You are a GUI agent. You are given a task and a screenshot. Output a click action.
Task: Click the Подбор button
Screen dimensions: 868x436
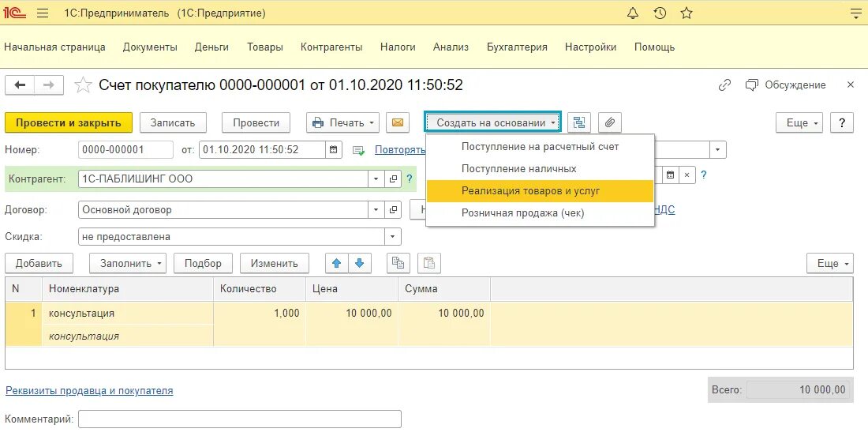(203, 263)
